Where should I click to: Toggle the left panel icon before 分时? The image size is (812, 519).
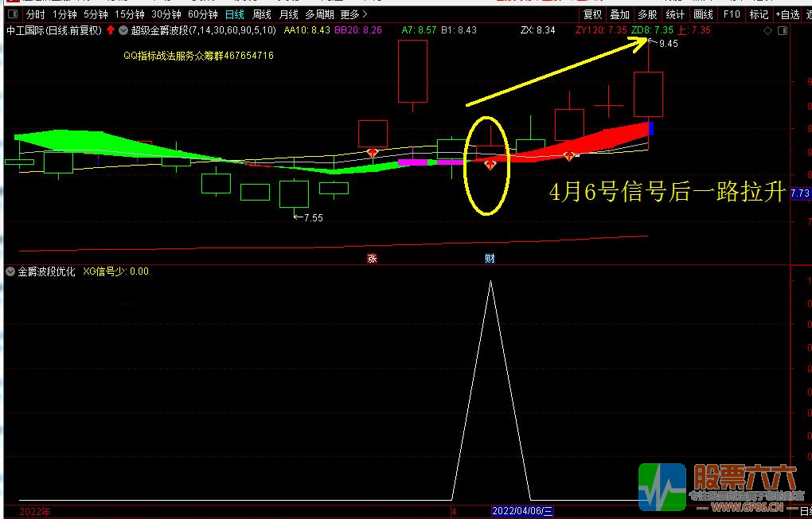pos(11,14)
